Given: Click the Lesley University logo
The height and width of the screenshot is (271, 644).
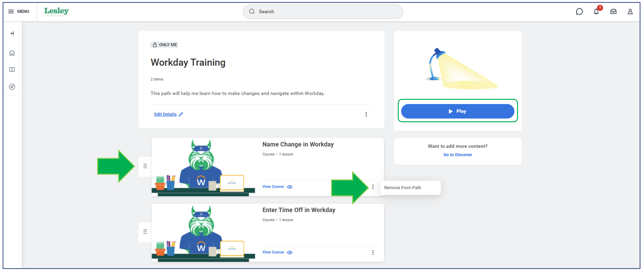Looking at the screenshot, I should point(57,12).
